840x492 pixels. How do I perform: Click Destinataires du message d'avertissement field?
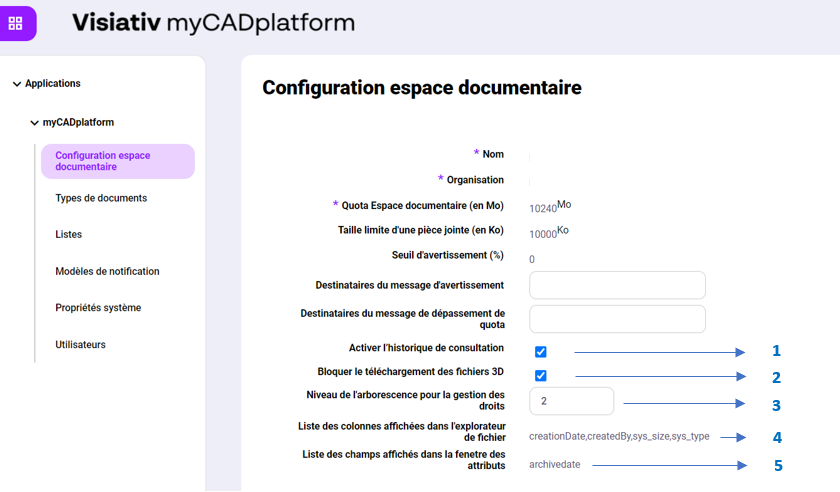pyautogui.click(x=617, y=285)
